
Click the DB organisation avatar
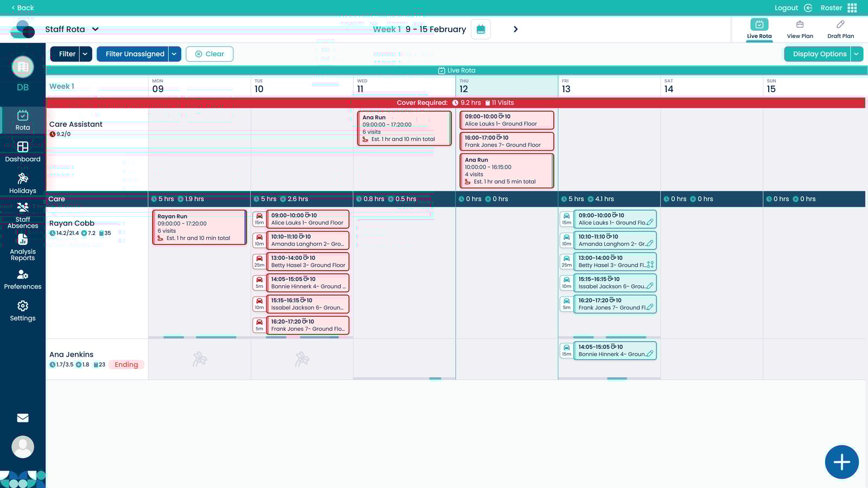(x=23, y=67)
